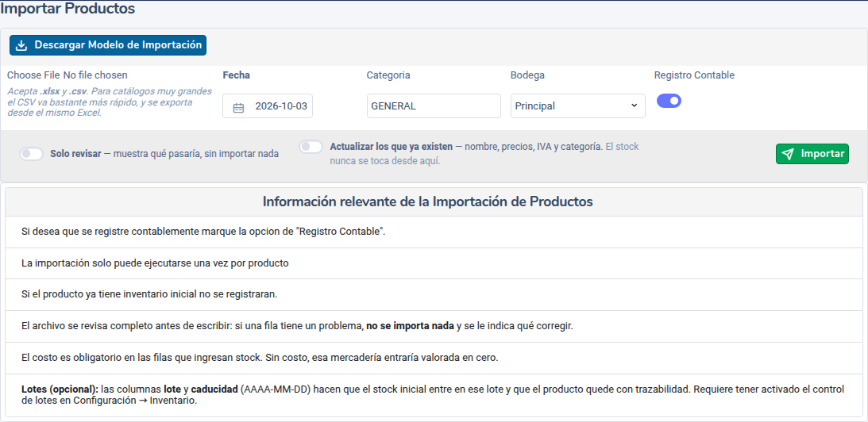Viewport: 868px width, 422px height.
Task: Click Descargar Modelo de Importación button
Action: click(108, 45)
